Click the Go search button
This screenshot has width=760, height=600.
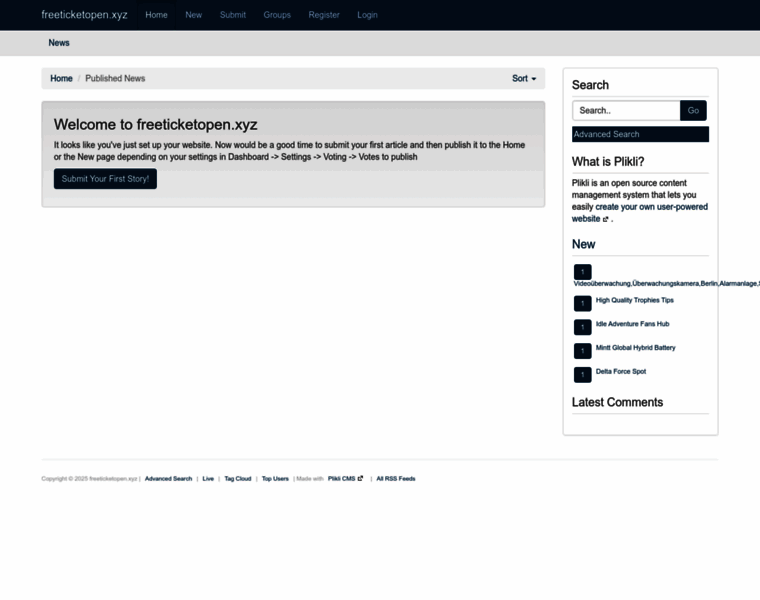click(693, 111)
